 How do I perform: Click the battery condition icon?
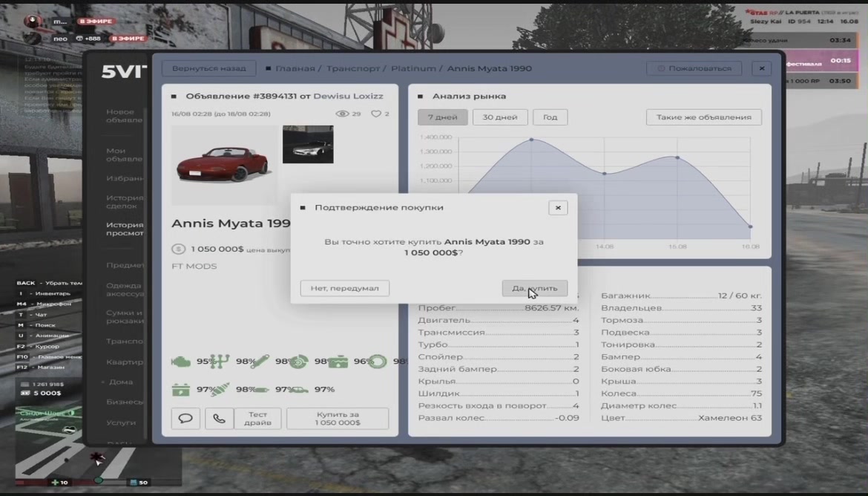pyautogui.click(x=180, y=390)
